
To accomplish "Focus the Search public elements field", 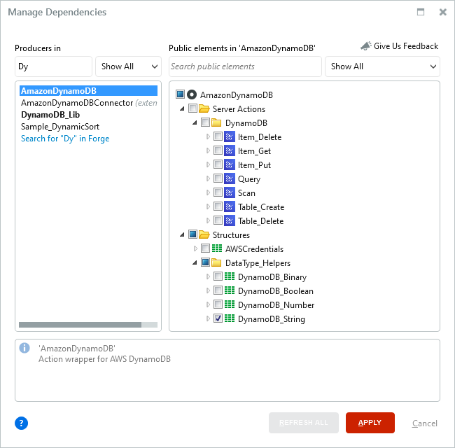I will 245,66.
